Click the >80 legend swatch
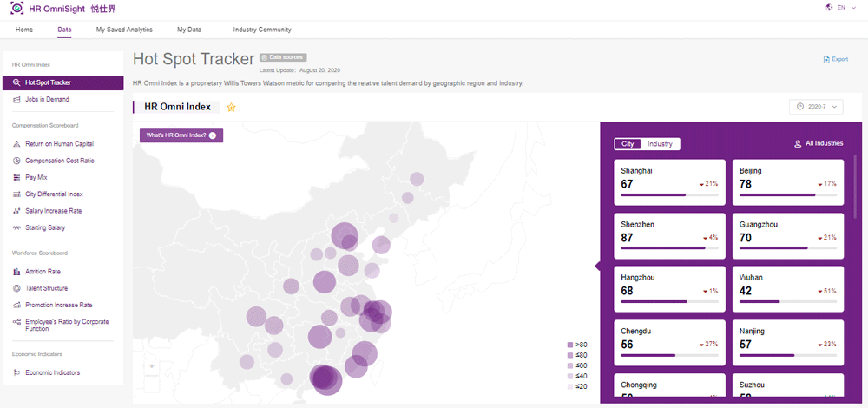The height and width of the screenshot is (408, 868). coord(570,345)
